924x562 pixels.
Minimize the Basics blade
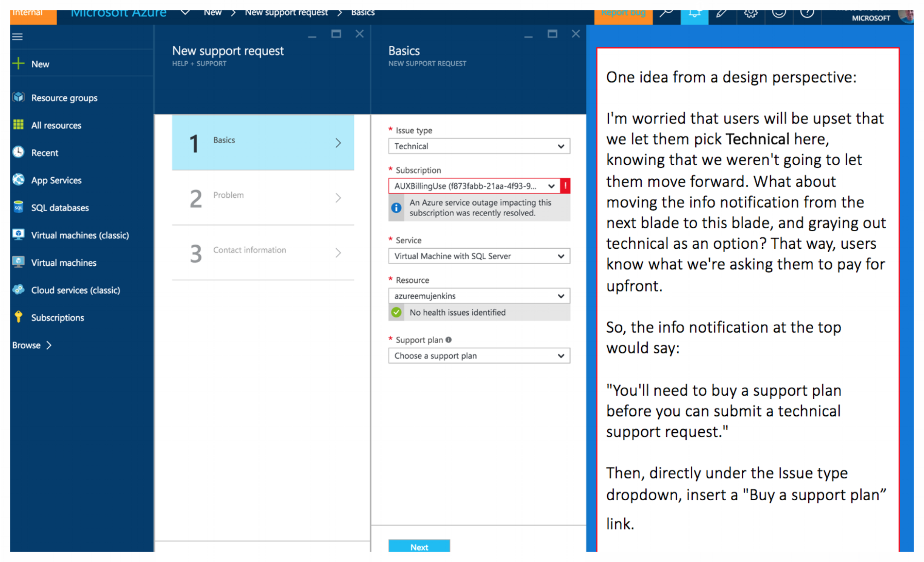[529, 36]
